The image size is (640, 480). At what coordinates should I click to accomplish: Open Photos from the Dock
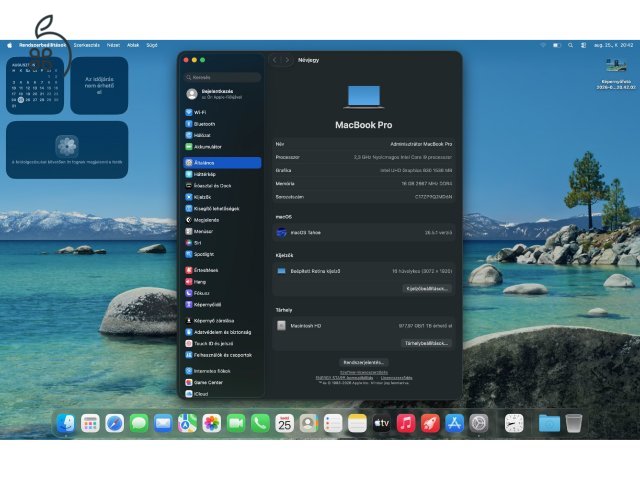(211, 423)
